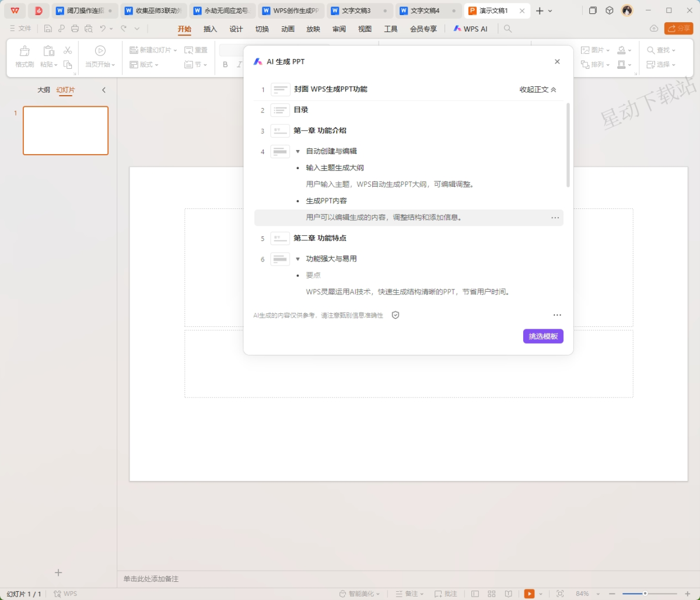The image size is (700, 600).
Task: Click the 挑选模板 purple button
Action: click(x=543, y=336)
